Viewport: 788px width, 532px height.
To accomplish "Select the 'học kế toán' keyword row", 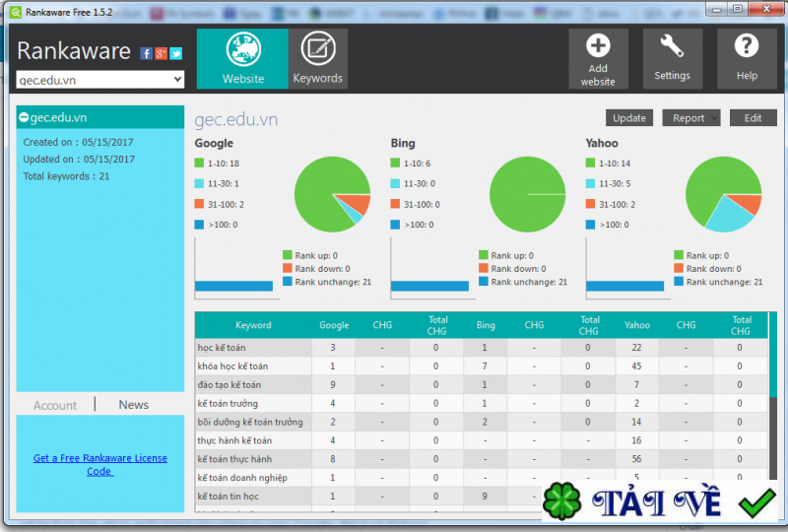I will pyautogui.click(x=482, y=348).
